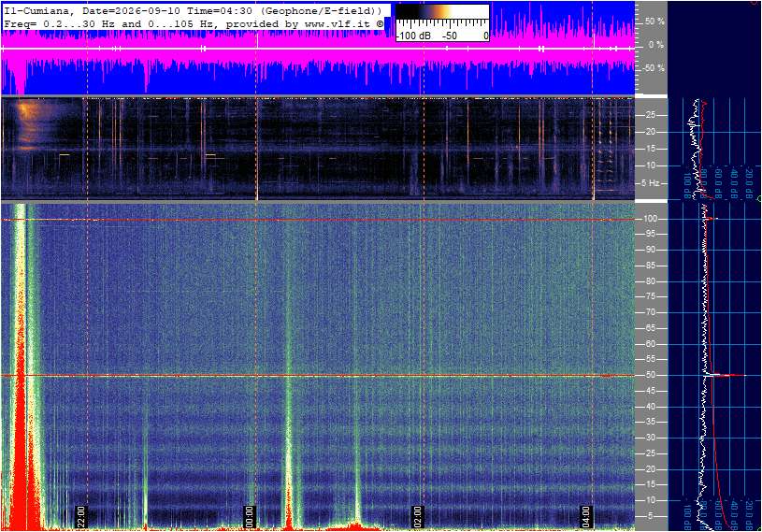The image size is (762, 532).
Task: Click the Time=04:30 text in header
Action: click(x=220, y=10)
